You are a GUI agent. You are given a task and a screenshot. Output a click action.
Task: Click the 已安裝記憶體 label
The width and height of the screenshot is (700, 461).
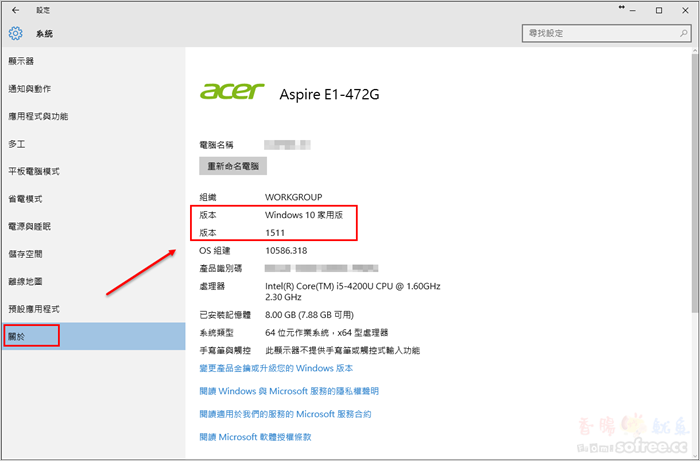pyautogui.click(x=225, y=315)
